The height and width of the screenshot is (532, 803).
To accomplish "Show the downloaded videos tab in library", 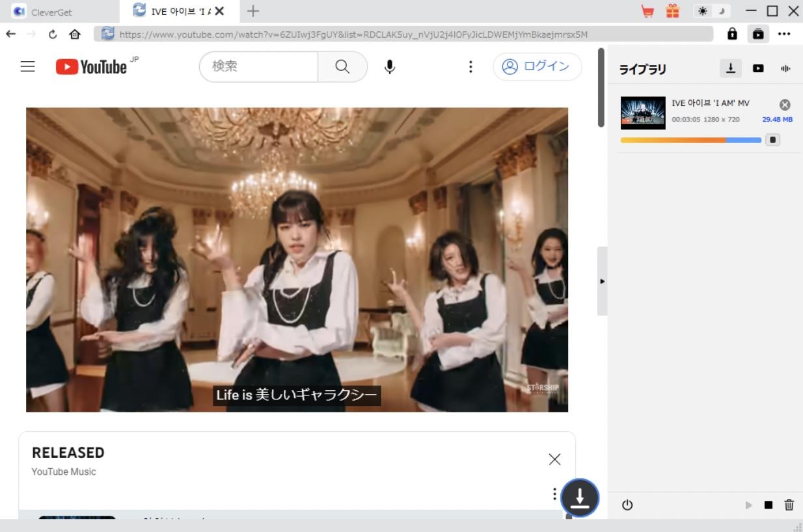I will 758,68.
